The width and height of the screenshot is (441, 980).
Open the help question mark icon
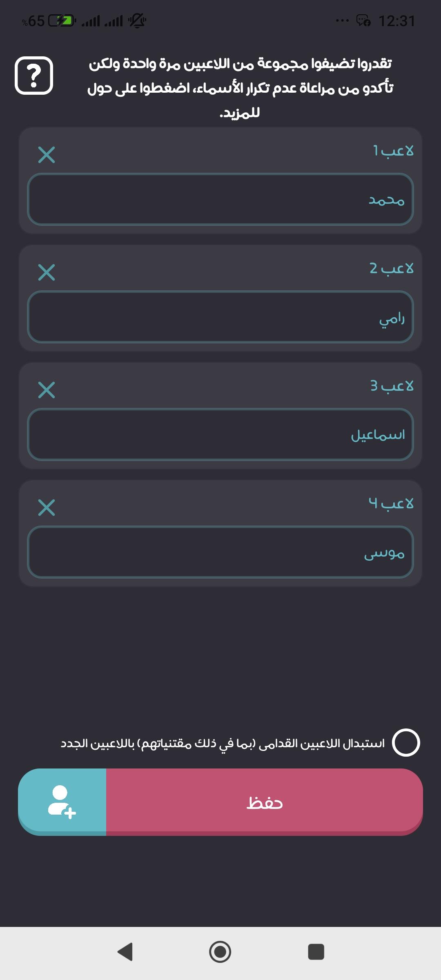click(x=34, y=76)
